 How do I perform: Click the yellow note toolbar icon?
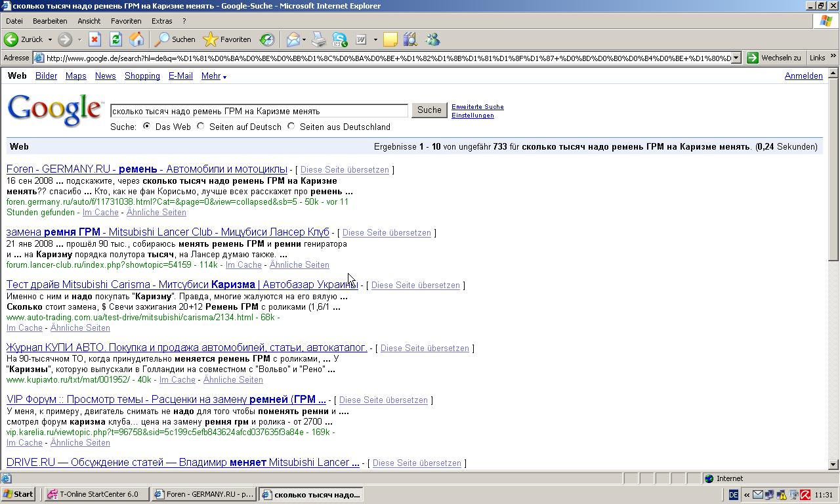[x=390, y=39]
